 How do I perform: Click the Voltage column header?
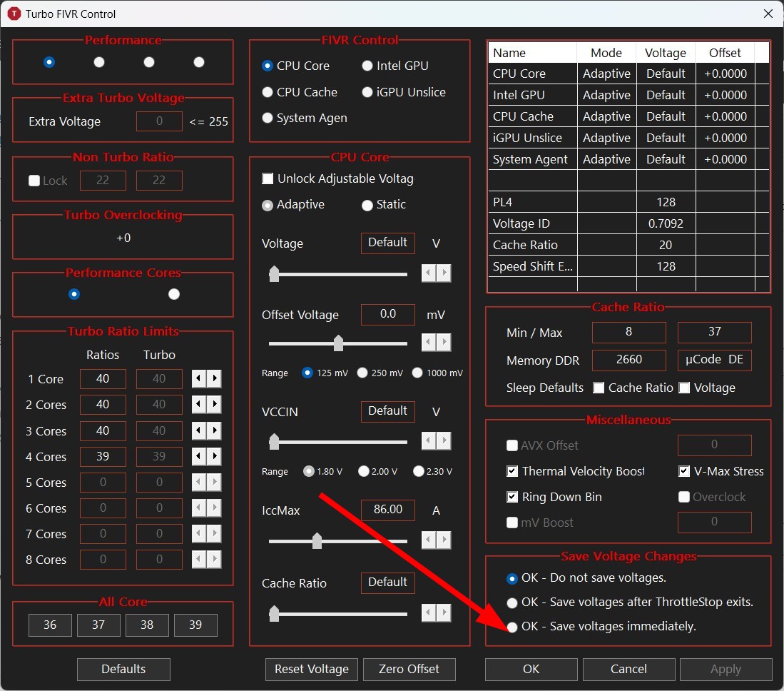coord(666,53)
